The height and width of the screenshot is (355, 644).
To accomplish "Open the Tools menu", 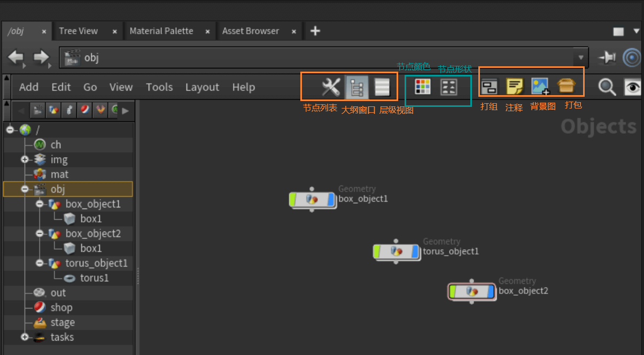I will pos(159,87).
